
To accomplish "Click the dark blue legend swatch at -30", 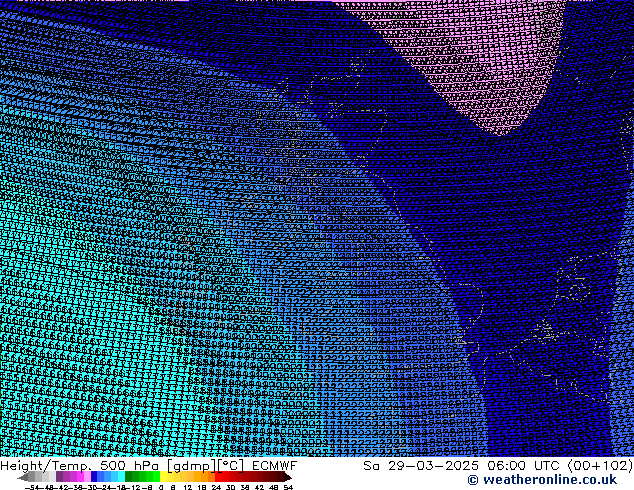I will pos(94,476).
